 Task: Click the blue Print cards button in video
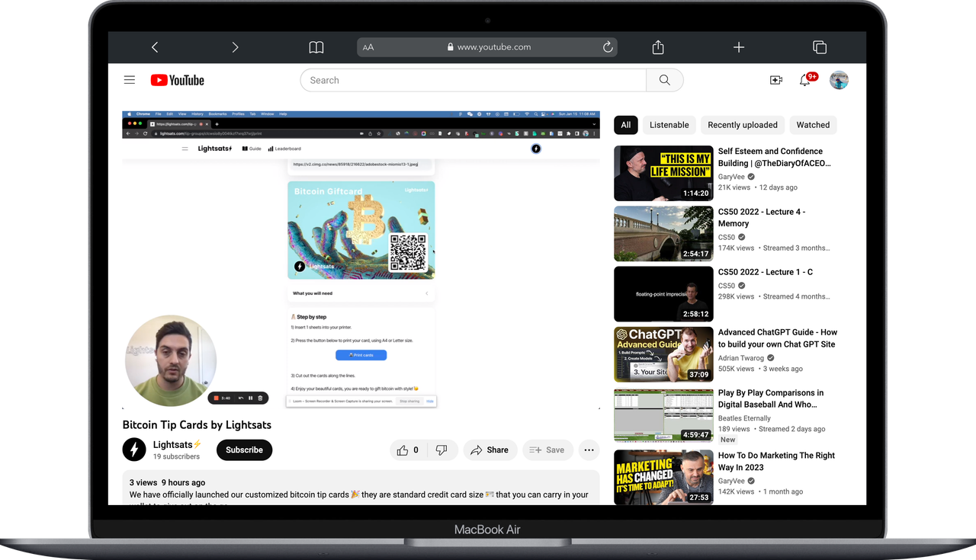coord(361,355)
